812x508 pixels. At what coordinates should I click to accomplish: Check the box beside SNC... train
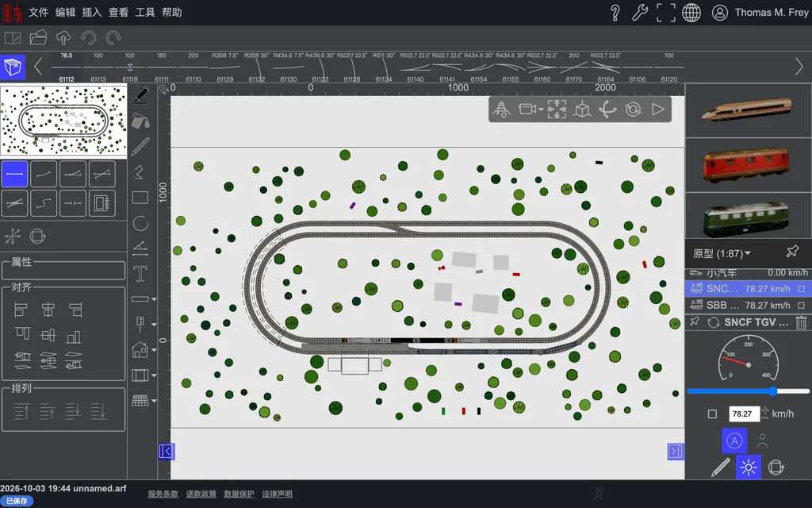tap(801, 289)
